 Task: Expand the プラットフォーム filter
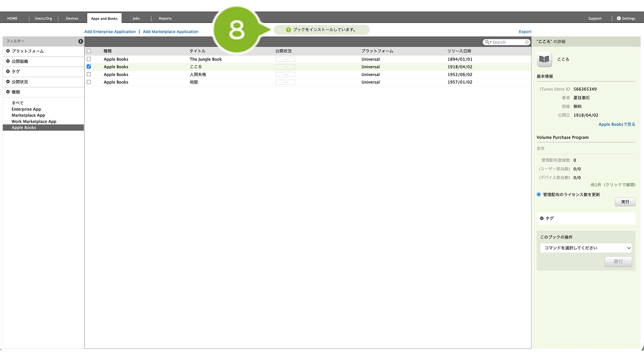pyautogui.click(x=8, y=51)
